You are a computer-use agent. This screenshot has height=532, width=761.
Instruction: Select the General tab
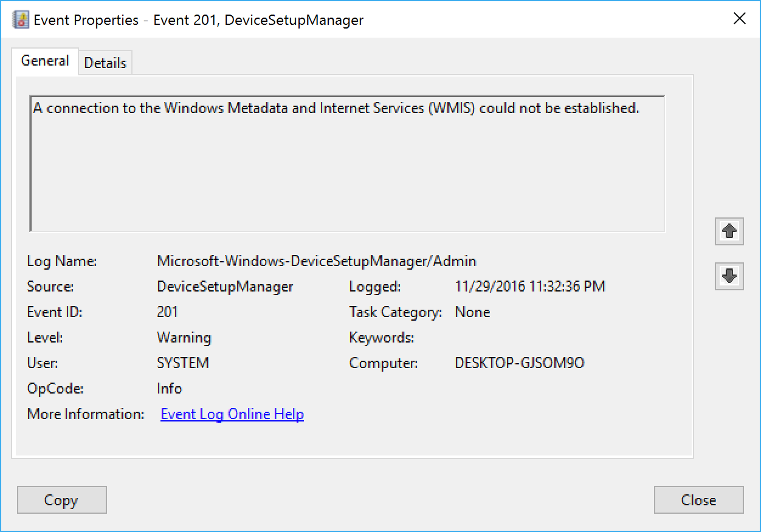click(x=45, y=61)
